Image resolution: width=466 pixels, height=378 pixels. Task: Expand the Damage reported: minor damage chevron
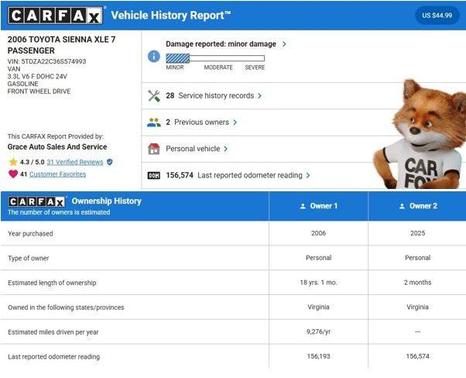tap(284, 44)
